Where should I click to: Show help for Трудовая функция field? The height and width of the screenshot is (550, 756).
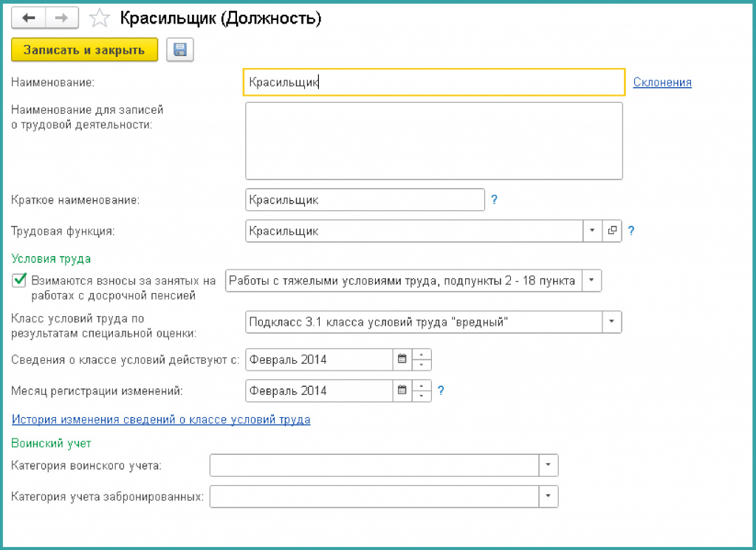tap(631, 231)
